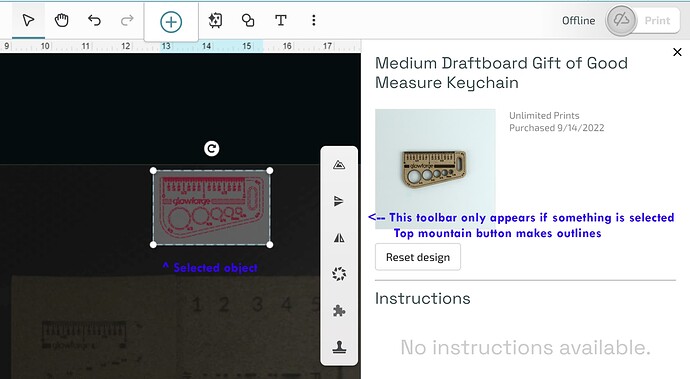690x379 pixels.
Task: Open the shapes tool
Action: (x=248, y=20)
